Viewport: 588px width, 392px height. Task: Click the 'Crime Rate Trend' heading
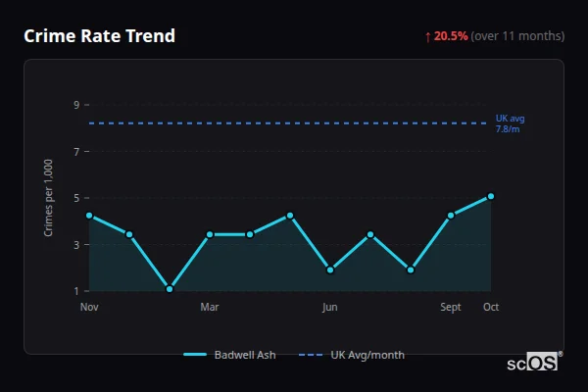click(x=99, y=36)
